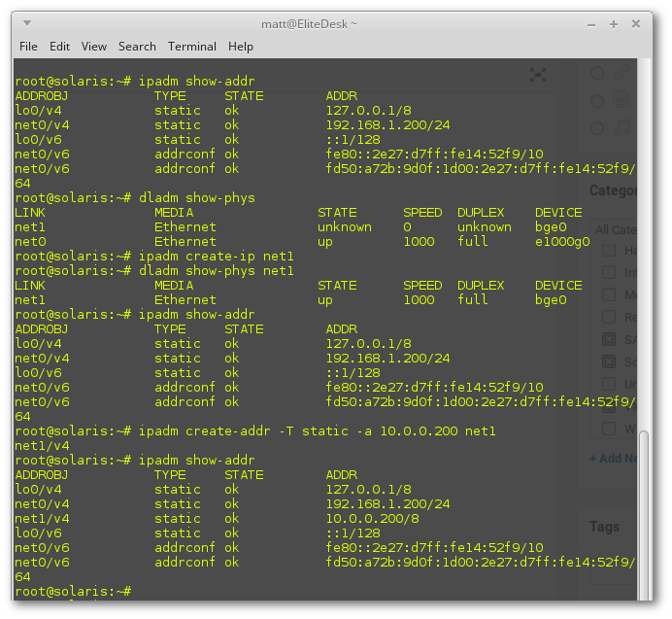Open the View menu
The width and height of the screenshot is (672, 619).
pyautogui.click(x=94, y=46)
